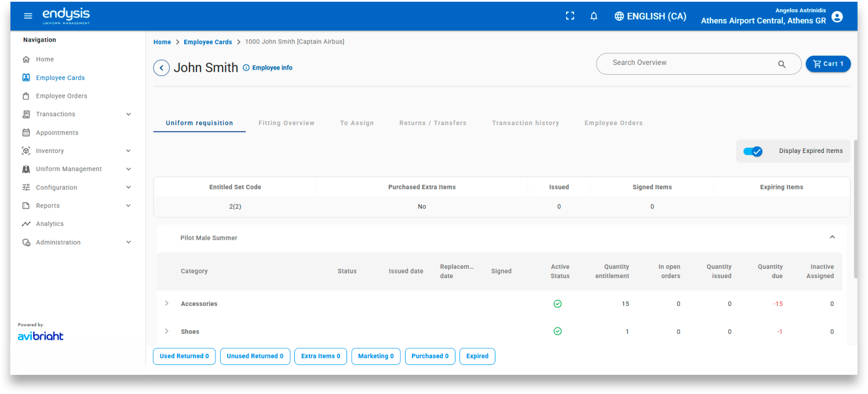868x394 pixels.
Task: Click the Analytics icon in the sidebar
Action: (x=25, y=224)
